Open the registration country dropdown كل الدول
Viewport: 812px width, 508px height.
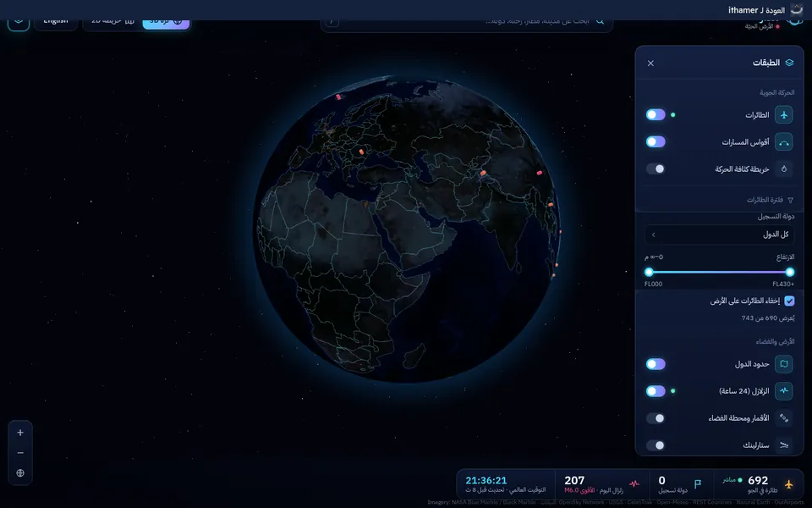pos(719,235)
